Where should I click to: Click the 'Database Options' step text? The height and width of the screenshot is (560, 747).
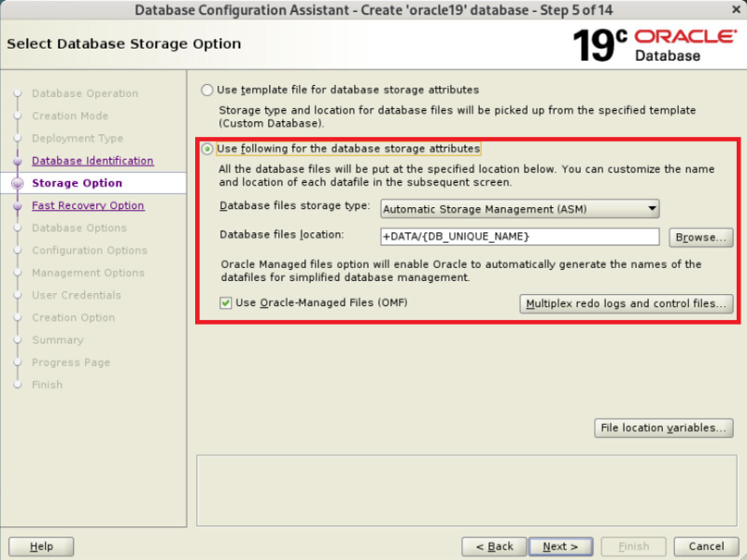point(79,228)
